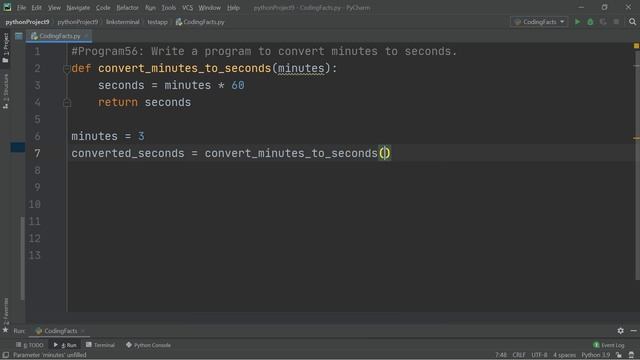Open the VCS menu

coord(187,8)
